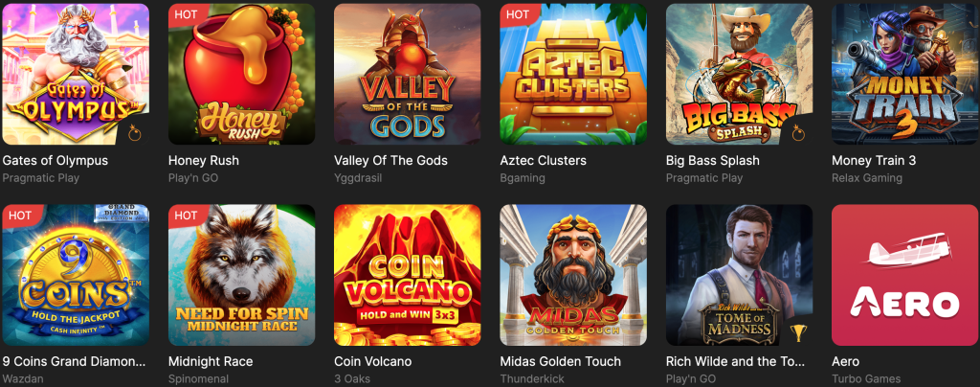Click the trophy icon on Tome of Madness
Viewport: 980px width, 387px height.
coord(798,332)
